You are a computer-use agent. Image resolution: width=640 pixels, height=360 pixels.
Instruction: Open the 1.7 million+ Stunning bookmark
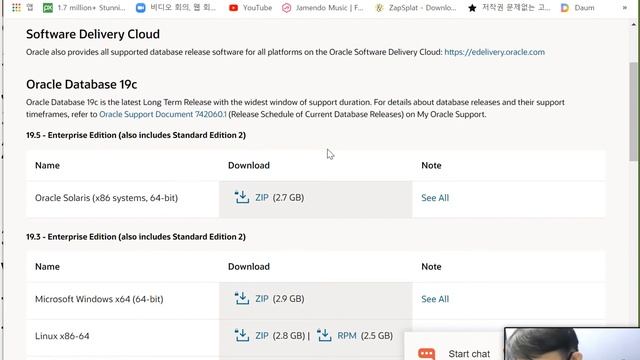coord(84,8)
